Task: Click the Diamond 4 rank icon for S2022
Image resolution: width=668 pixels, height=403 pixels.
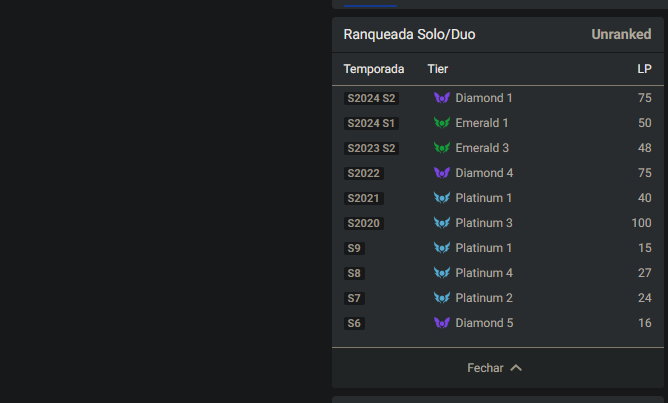Action: point(442,173)
